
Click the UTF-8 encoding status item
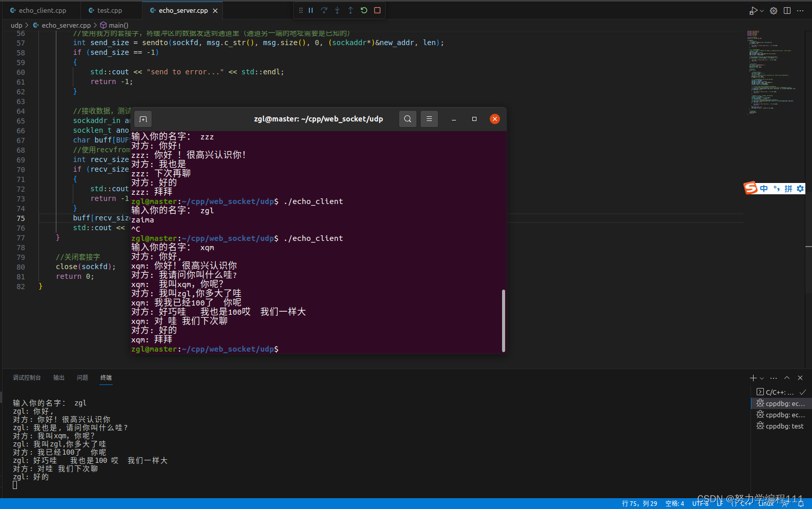tap(700, 504)
